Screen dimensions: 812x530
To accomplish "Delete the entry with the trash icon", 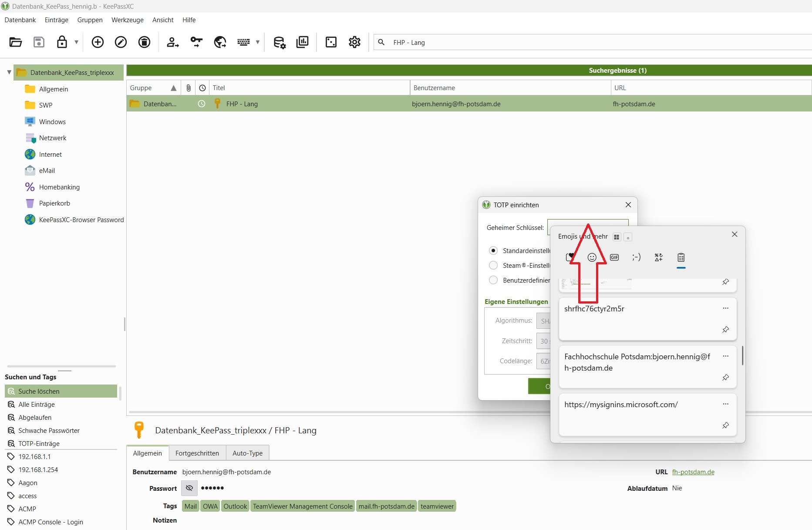I will pyautogui.click(x=144, y=42).
